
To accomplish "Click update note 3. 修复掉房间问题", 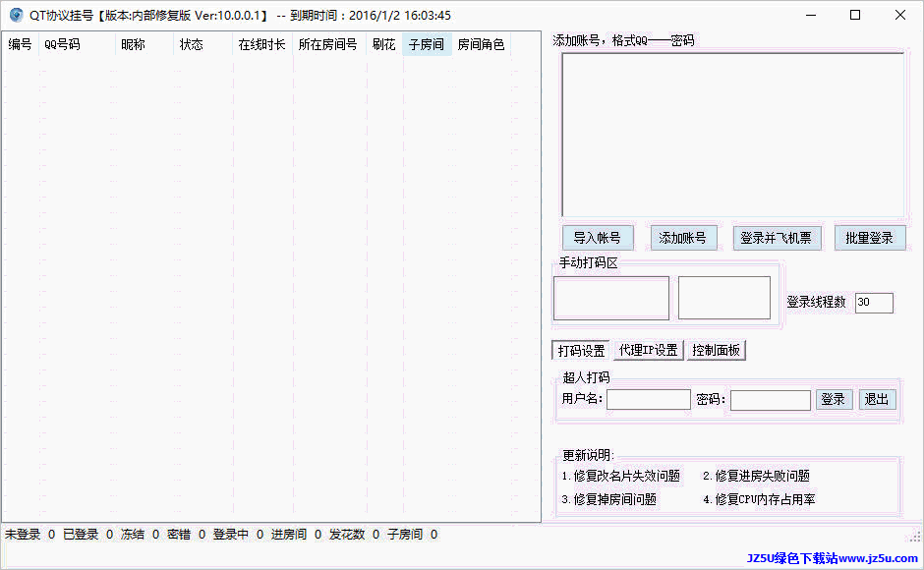I will (608, 499).
